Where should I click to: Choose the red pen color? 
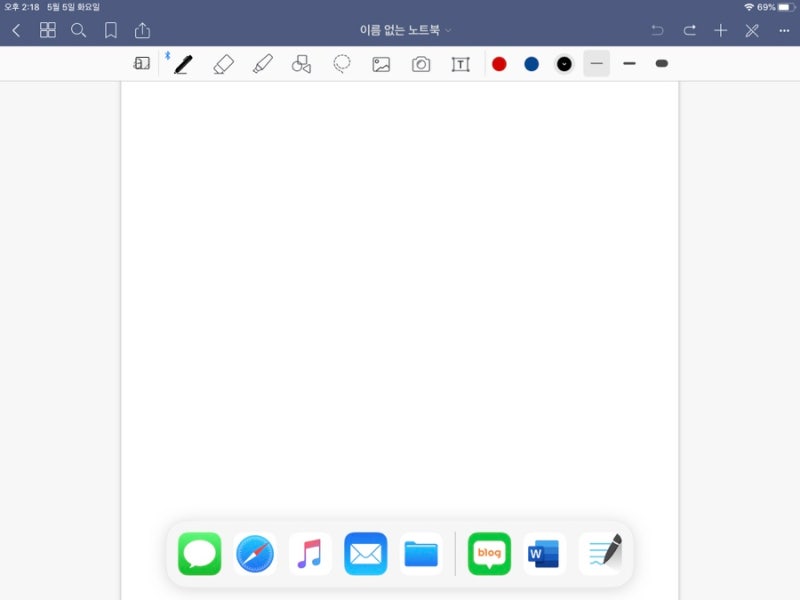click(499, 64)
